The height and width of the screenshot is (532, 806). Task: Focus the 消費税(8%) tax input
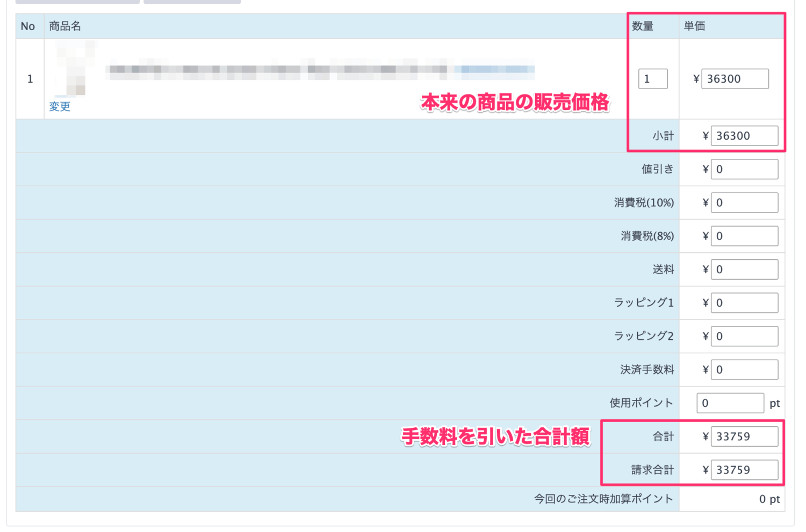[744, 236]
